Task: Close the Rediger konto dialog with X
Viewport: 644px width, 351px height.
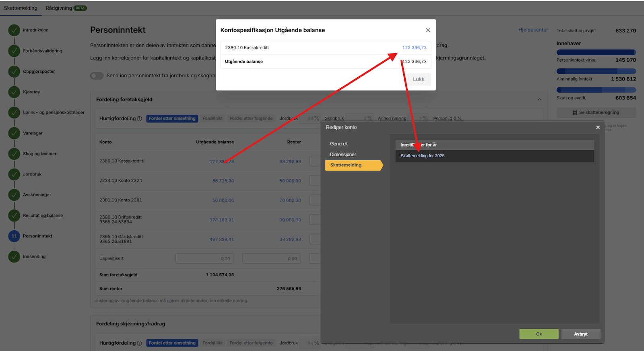Action: point(598,127)
